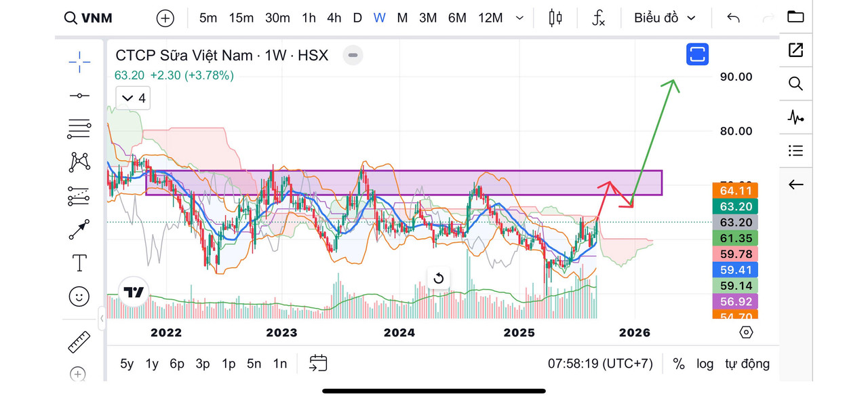The width and height of the screenshot is (868, 401).
Task: Set the range to 5n
Action: point(254,364)
